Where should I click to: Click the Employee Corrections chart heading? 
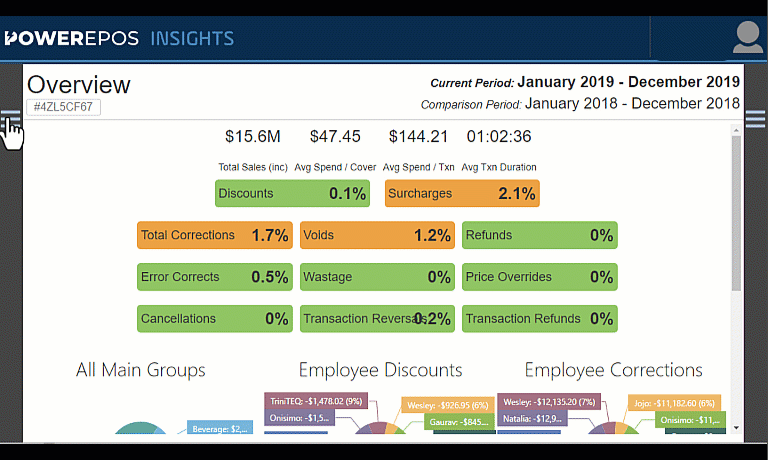pos(613,370)
